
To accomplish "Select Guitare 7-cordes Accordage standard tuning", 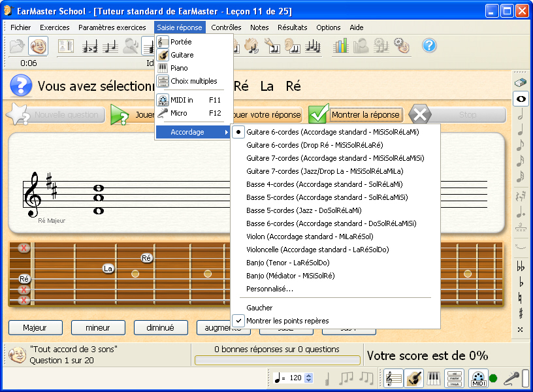I will pyautogui.click(x=335, y=158).
